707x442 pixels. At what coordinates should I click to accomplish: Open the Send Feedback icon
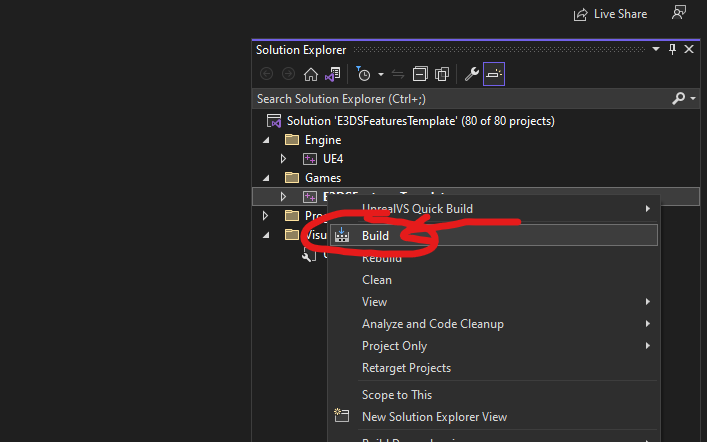(679, 13)
